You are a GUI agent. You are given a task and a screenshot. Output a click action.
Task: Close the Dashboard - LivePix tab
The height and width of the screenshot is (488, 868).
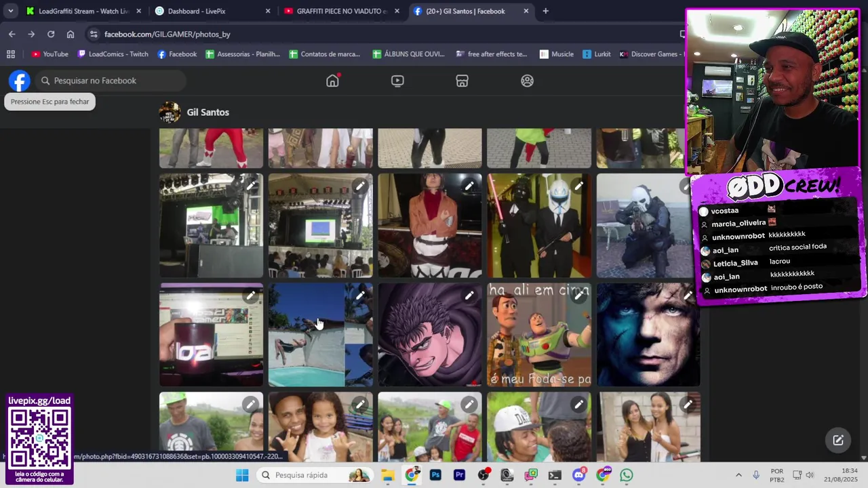(268, 11)
